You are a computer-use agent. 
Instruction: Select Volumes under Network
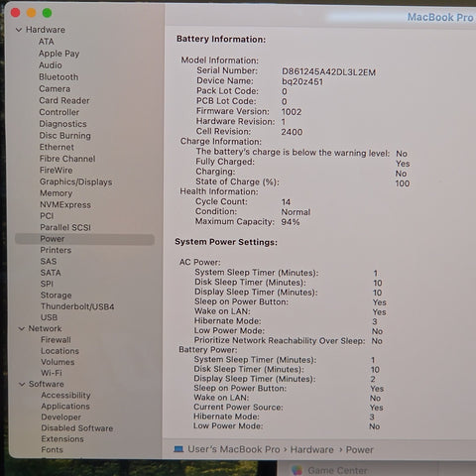tap(58, 362)
